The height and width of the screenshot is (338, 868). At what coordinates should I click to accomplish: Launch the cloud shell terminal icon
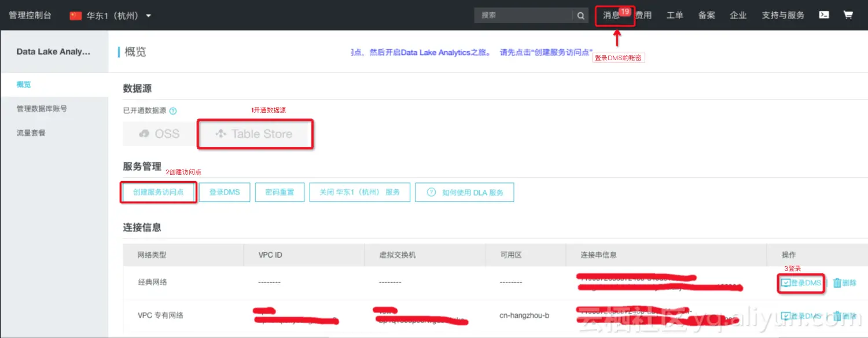pos(824,16)
